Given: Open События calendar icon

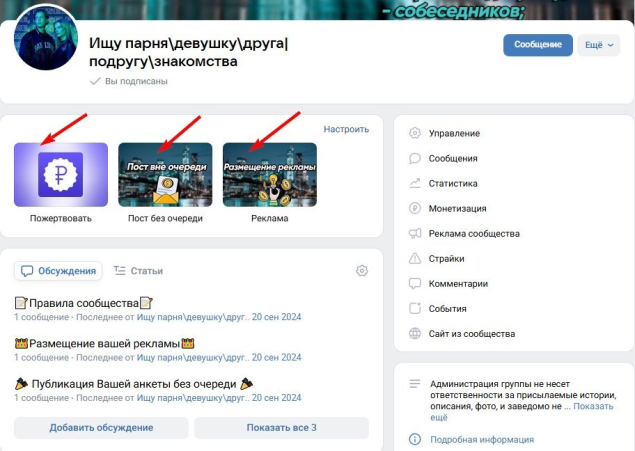Looking at the screenshot, I should [x=415, y=308].
